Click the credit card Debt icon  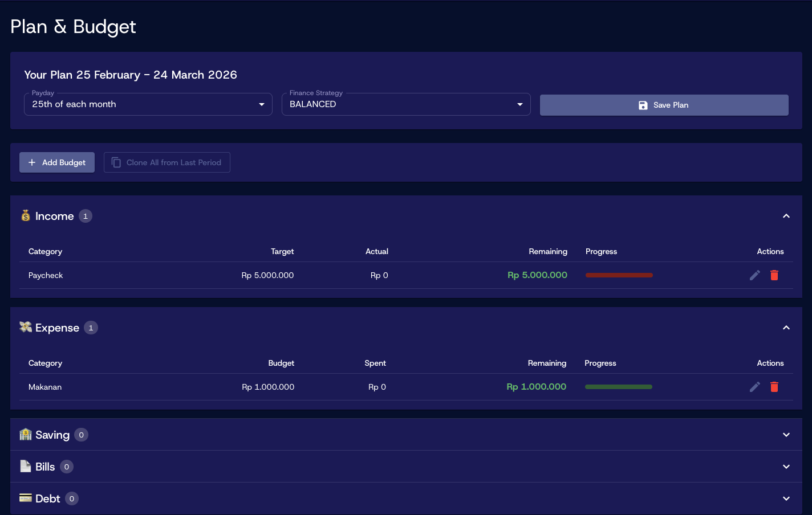coord(26,498)
